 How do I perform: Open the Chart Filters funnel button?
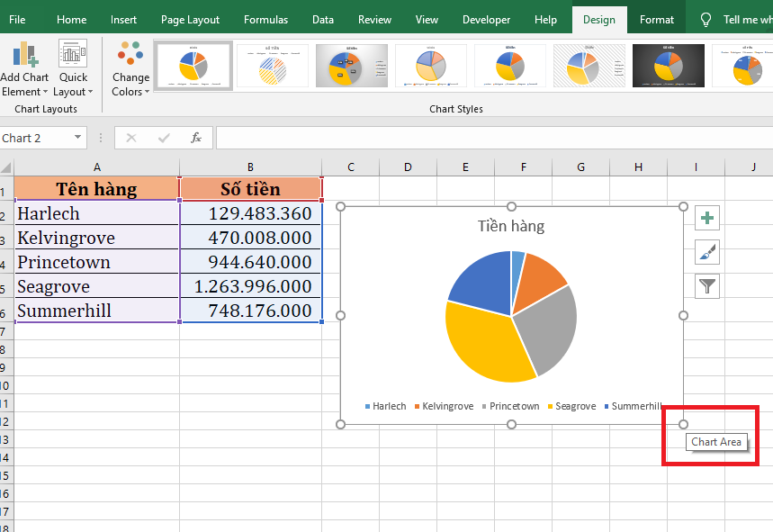point(708,286)
